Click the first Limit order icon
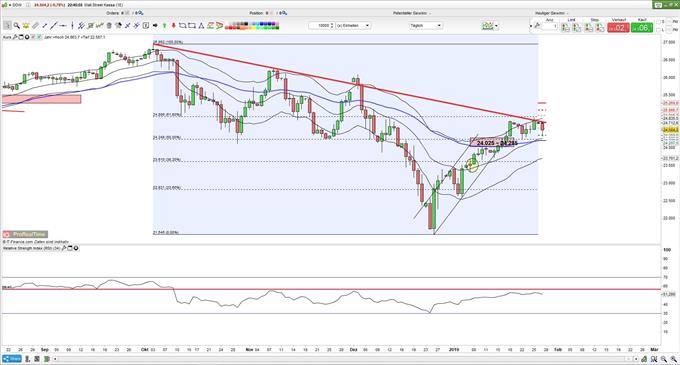This screenshot has height=365, width=680. (x=566, y=28)
